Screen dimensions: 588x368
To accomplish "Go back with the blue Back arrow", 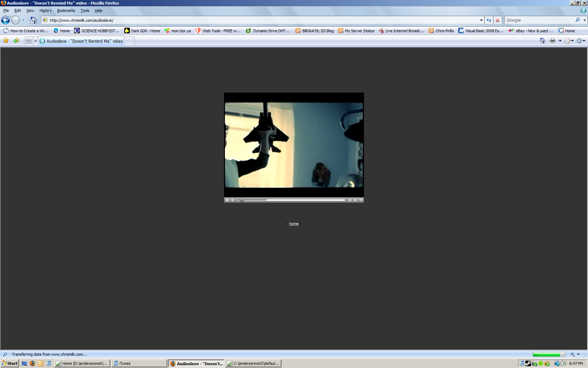I will click(5, 20).
